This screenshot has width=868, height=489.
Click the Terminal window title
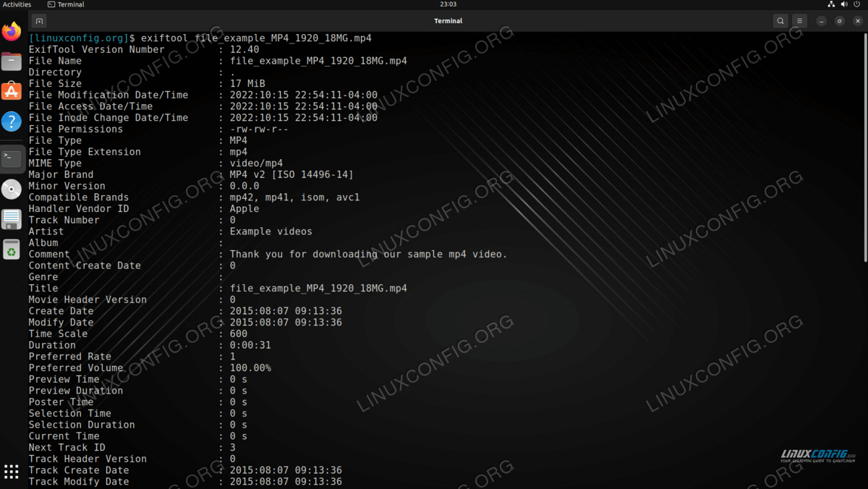click(448, 21)
